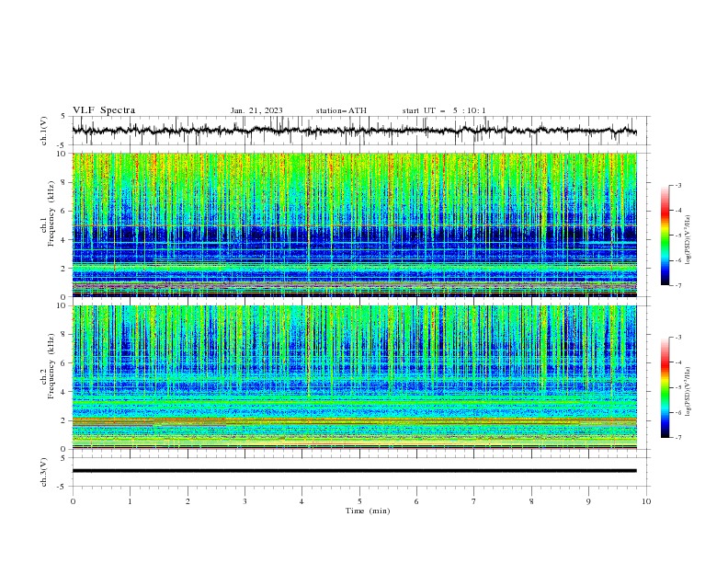Click the "5" tick on ch.1(V) axis

63,116
